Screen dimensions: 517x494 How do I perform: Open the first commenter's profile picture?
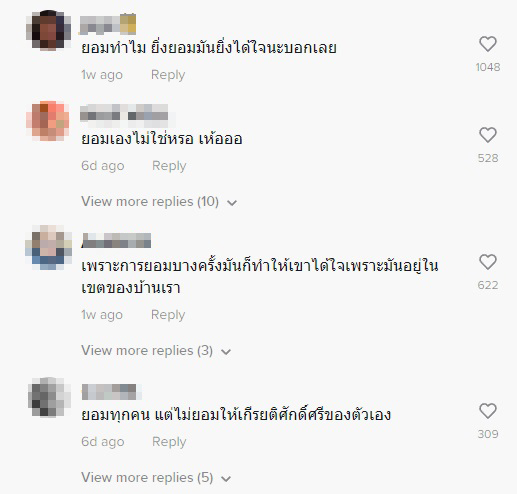[x=49, y=30]
